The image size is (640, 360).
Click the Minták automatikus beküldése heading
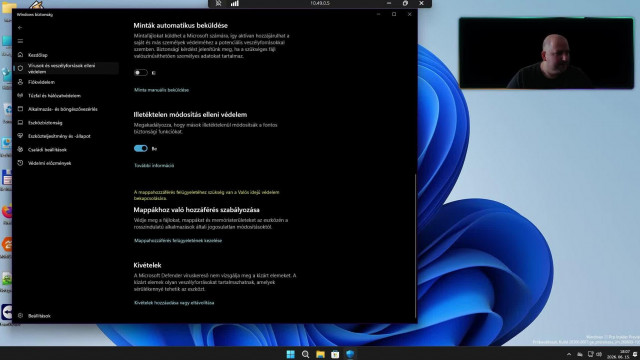coord(181,25)
